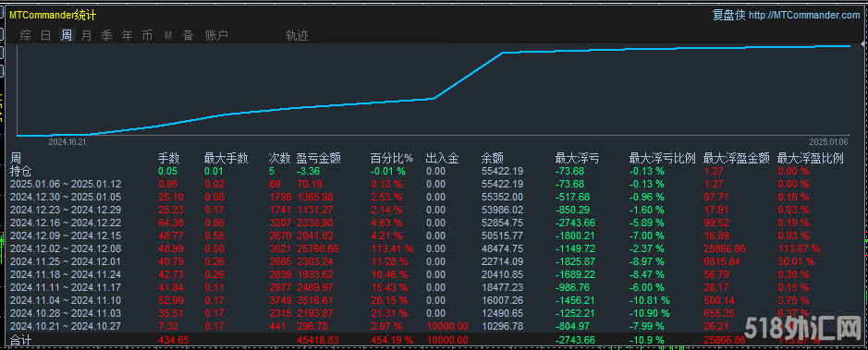The width and height of the screenshot is (868, 350).
Task: Select the 备 notes tab
Action: point(189,35)
